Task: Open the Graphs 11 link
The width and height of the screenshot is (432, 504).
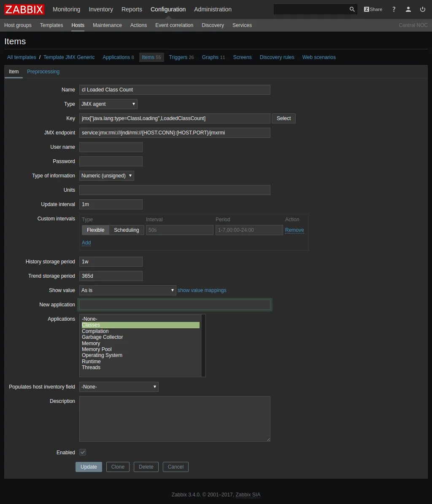Action: coord(213,57)
